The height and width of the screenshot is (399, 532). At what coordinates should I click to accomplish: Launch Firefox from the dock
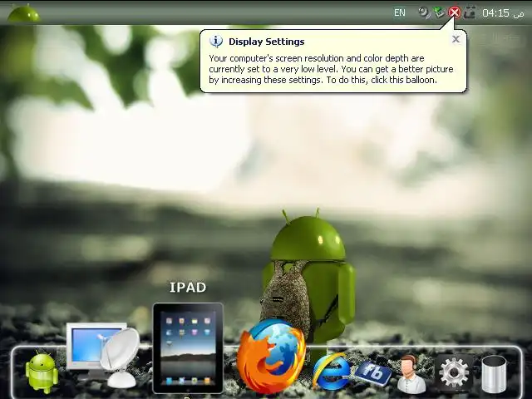coord(271,355)
